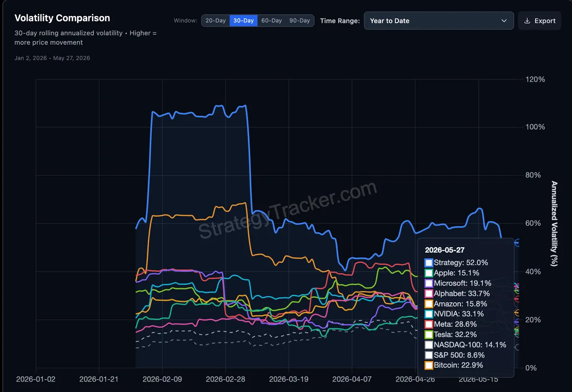The image size is (572, 392).
Task: Click the Tesla: 32.2% tooltip entry
Action: 451,334
